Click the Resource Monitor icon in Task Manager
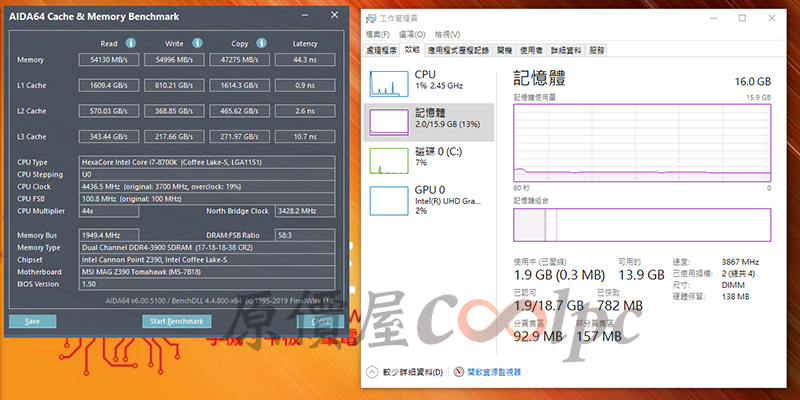 point(459,372)
